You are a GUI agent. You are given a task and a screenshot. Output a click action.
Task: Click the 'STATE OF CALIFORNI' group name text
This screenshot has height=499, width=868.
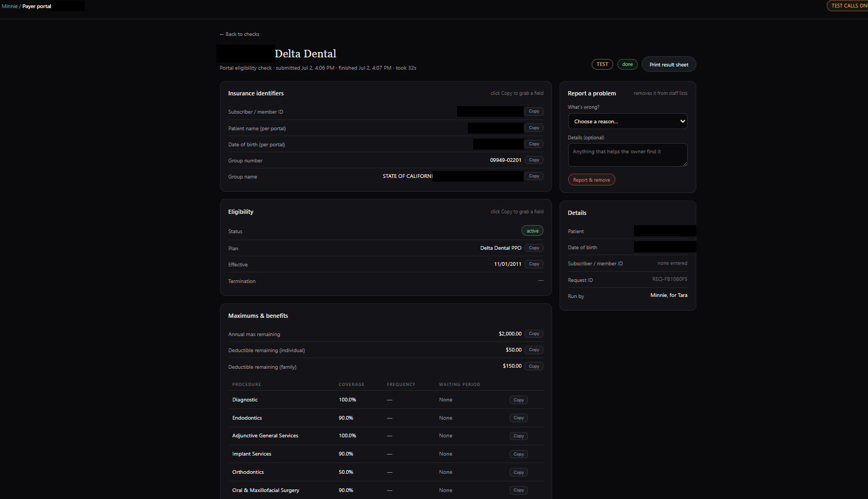[407, 176]
